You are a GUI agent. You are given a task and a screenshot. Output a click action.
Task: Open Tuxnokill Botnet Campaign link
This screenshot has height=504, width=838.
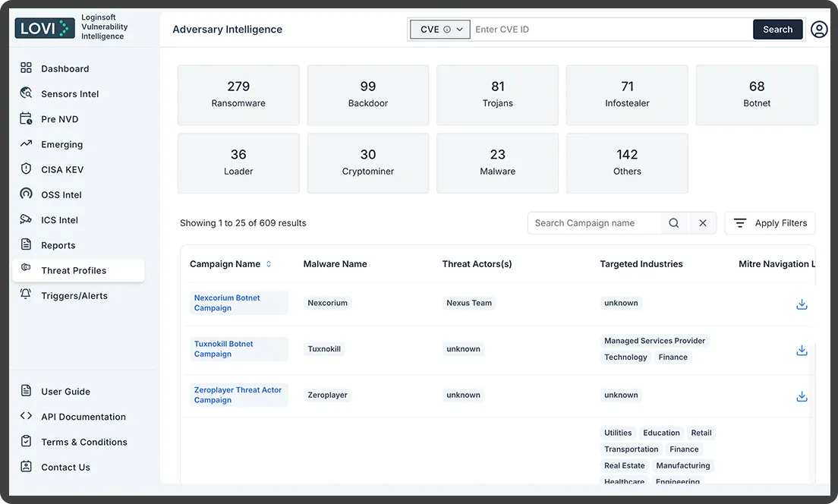[223, 348]
